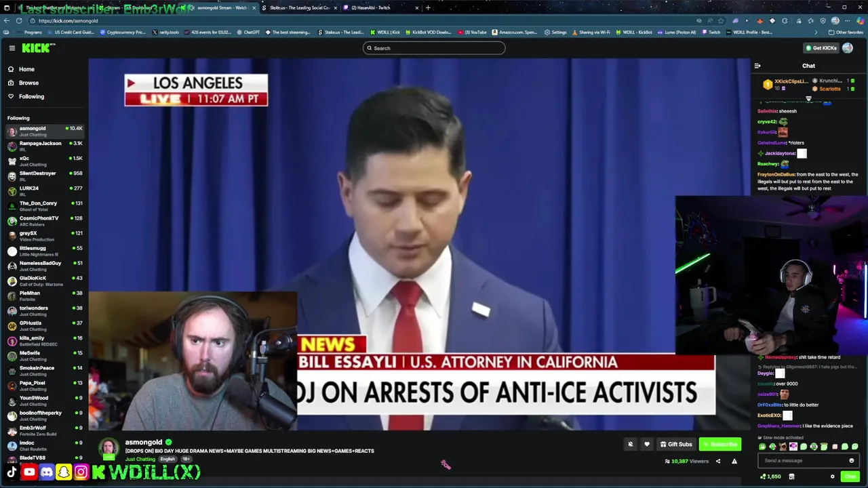Viewport: 868px width, 488px height.
Task: Open a new browser tab with the plus icon
Action: pos(428,7)
